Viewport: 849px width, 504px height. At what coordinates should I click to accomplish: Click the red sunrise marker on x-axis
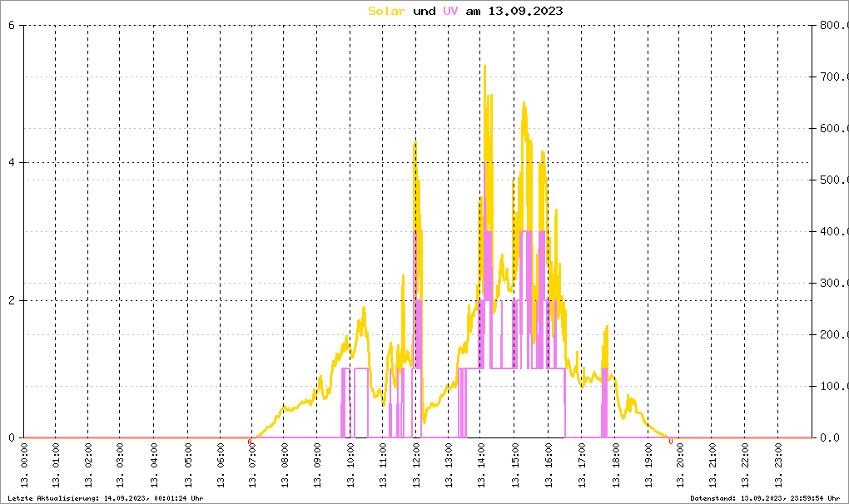[x=250, y=442]
